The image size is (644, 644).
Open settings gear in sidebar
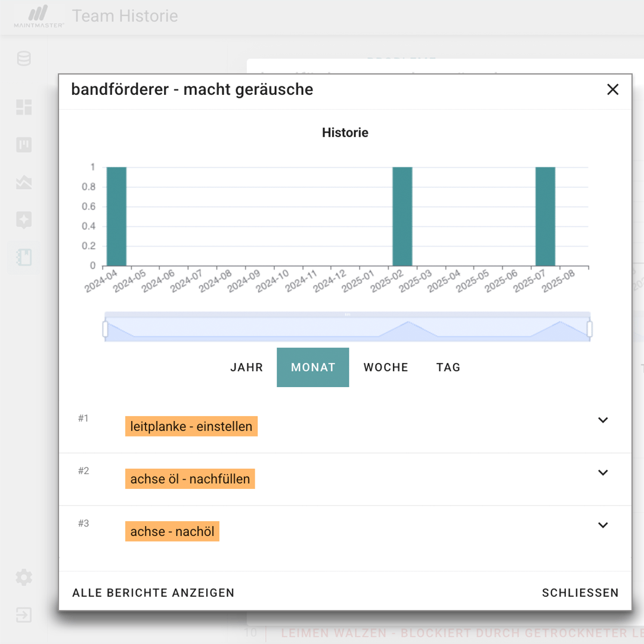click(x=24, y=577)
